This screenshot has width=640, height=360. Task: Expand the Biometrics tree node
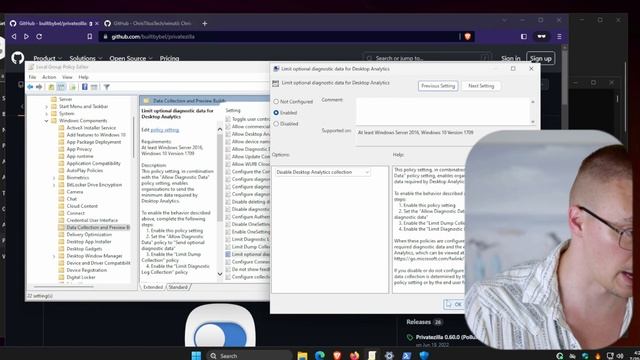tap(54, 178)
